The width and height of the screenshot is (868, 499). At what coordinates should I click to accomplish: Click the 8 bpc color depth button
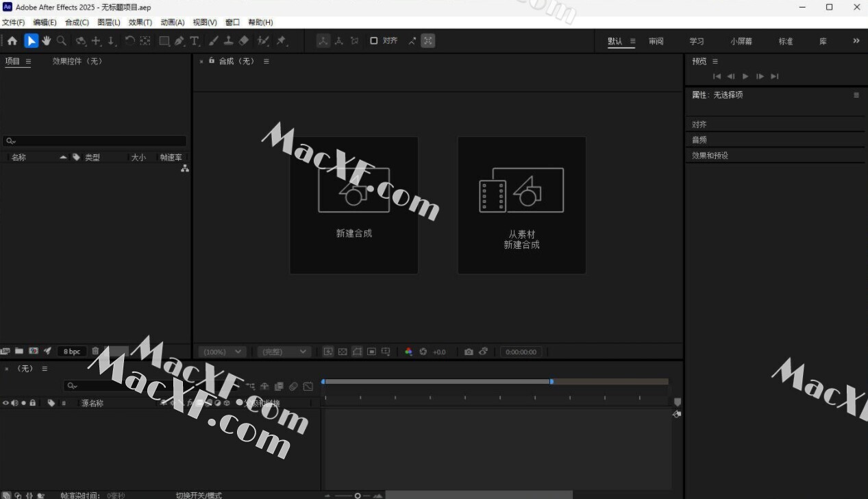72,352
